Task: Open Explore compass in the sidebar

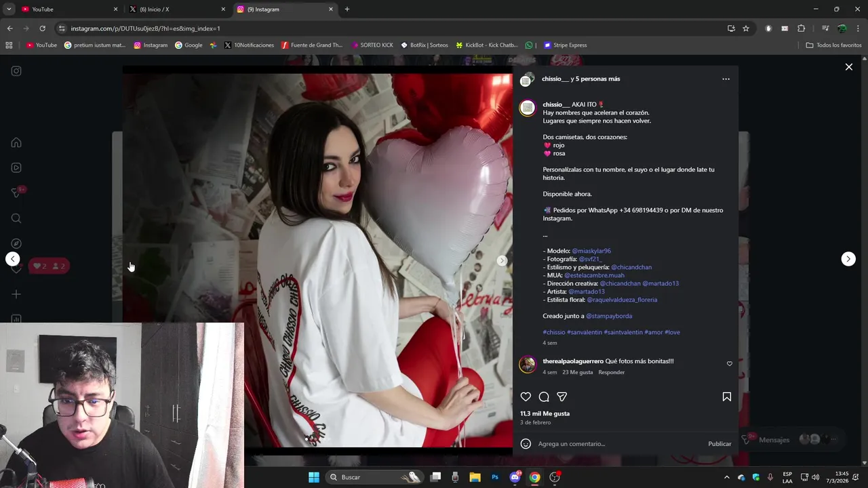Action: [16, 243]
